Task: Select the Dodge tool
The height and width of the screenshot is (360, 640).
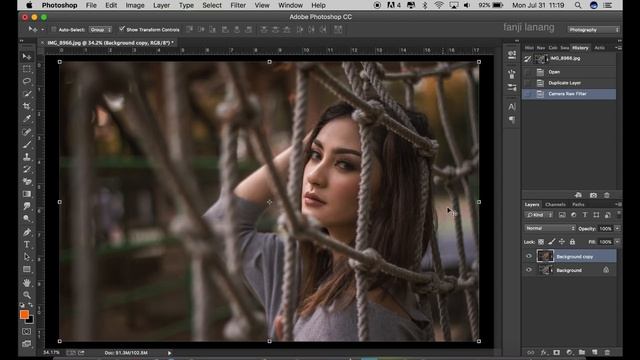Action: point(27,218)
